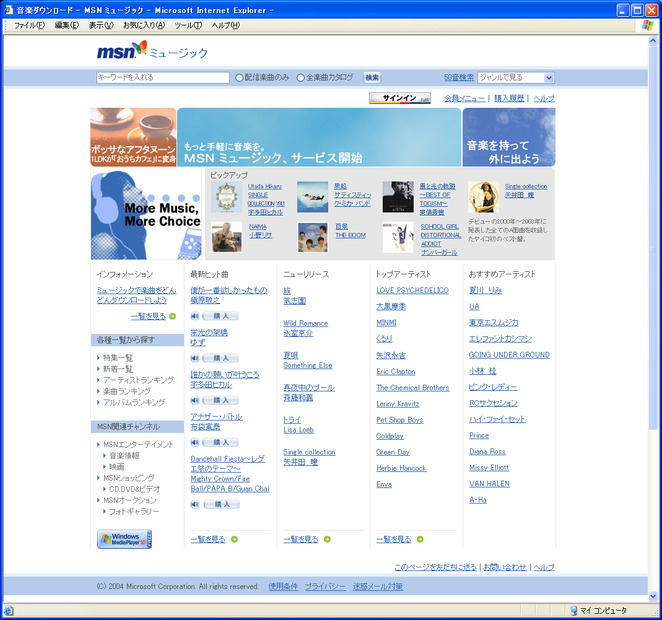Screen dimensions: 662x620
Task: Expand MSNエンターテイメント tree arrow
Action: point(98,444)
